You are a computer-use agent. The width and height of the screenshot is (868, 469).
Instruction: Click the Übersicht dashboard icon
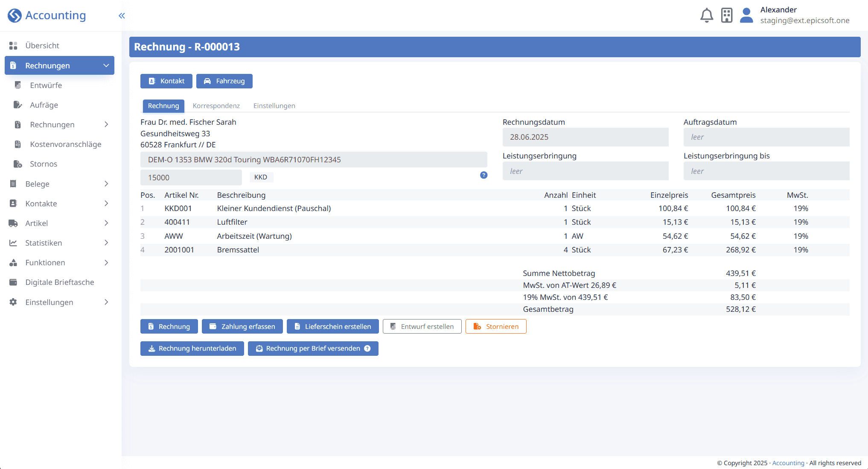pyautogui.click(x=13, y=45)
